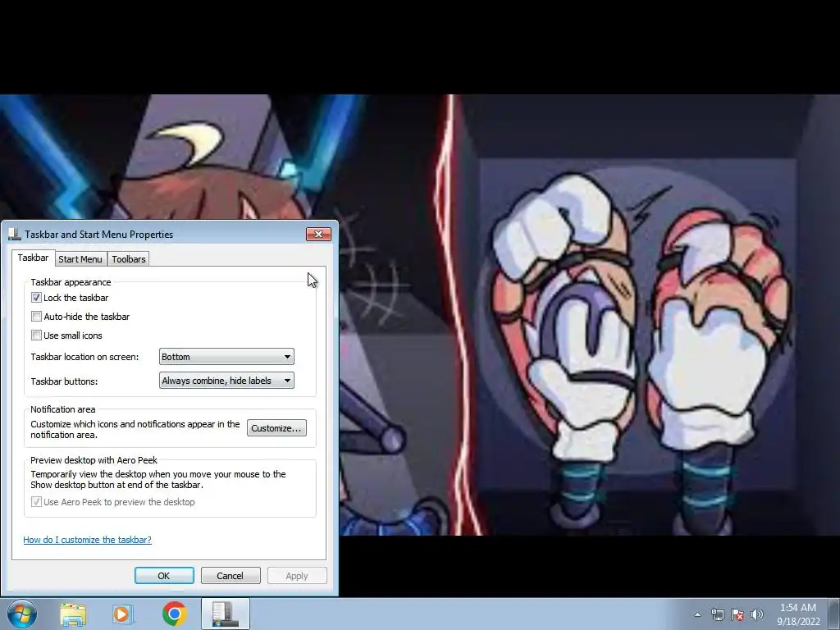Open Google Chrome from the taskbar
The image size is (840, 630).
pyautogui.click(x=174, y=614)
